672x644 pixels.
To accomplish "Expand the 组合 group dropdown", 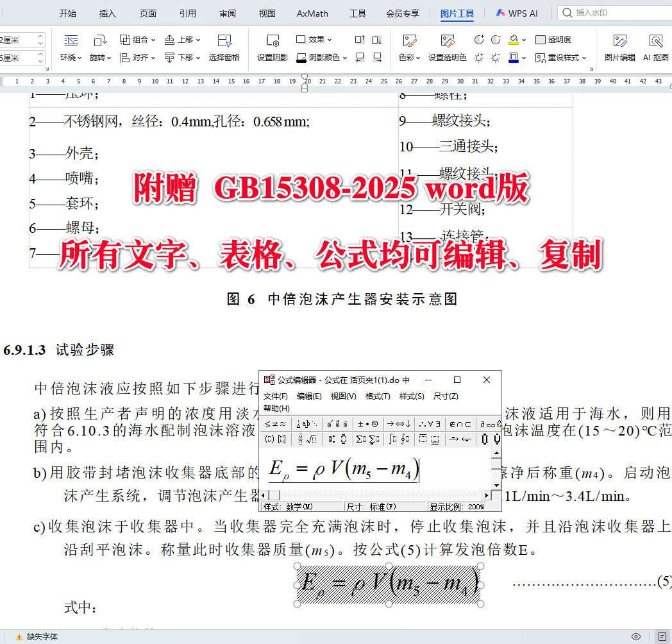I will (x=154, y=40).
